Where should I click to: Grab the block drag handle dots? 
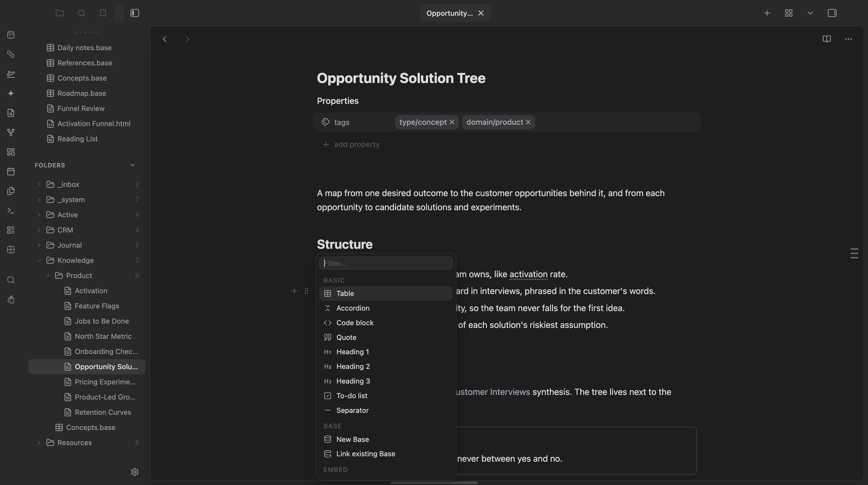306,291
